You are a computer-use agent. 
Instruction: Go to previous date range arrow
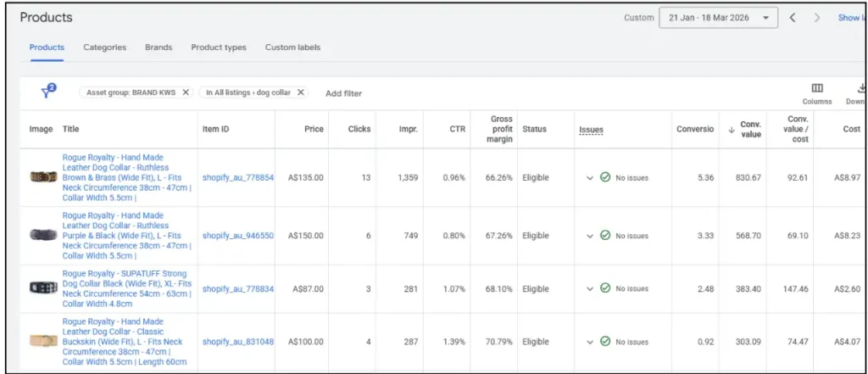[793, 18]
